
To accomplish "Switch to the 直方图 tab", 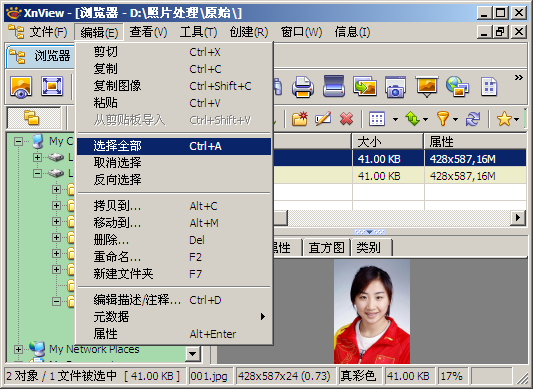I will pyautogui.click(x=326, y=248).
